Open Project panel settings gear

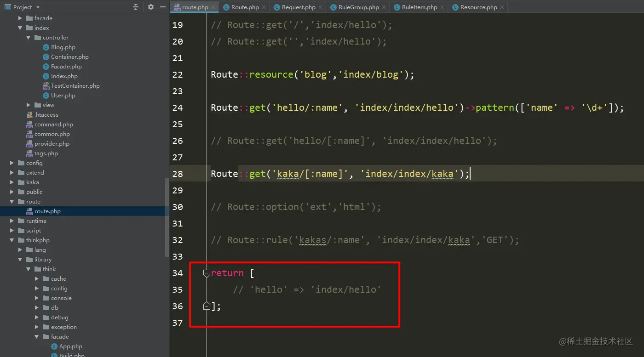coord(151,7)
